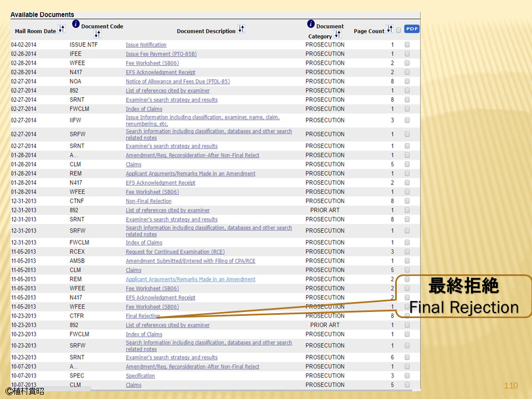Open Issue Information including classification link
This screenshot has width=532, height=399.
203,120
